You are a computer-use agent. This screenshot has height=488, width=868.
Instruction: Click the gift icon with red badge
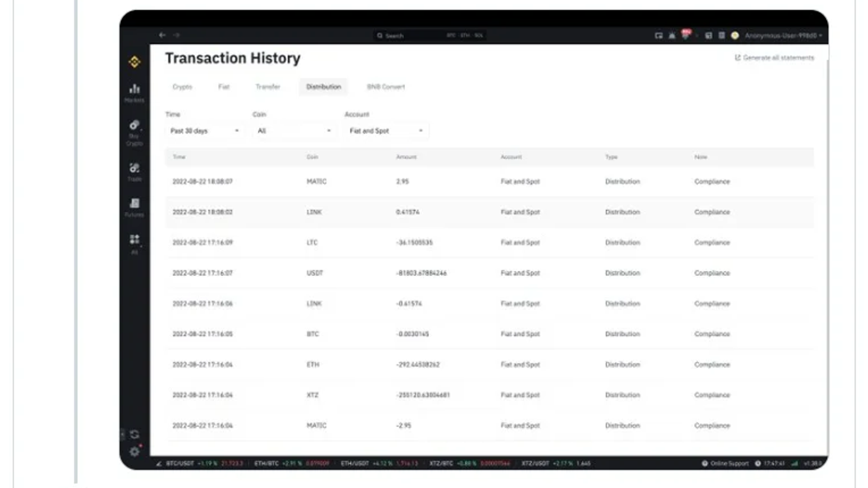pyautogui.click(x=686, y=34)
